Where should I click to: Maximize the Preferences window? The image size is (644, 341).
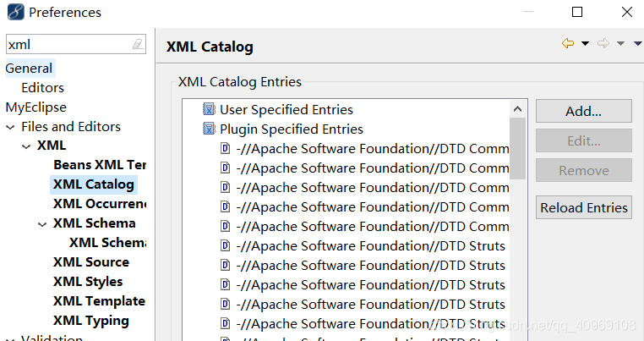click(x=577, y=12)
